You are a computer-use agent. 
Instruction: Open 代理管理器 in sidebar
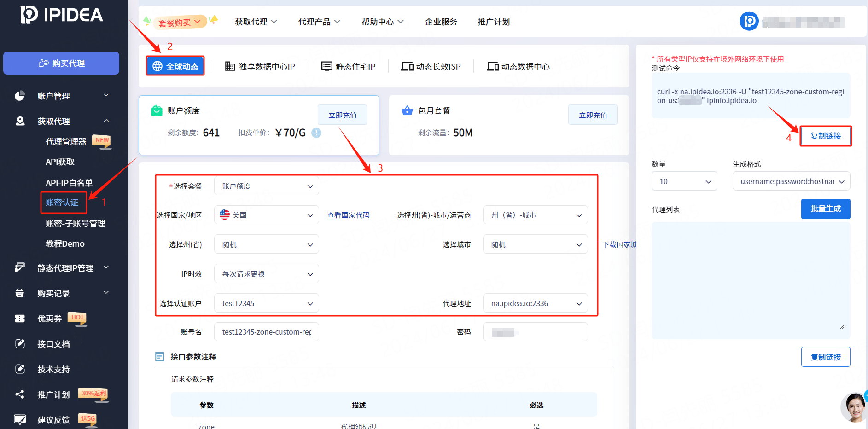(66, 142)
